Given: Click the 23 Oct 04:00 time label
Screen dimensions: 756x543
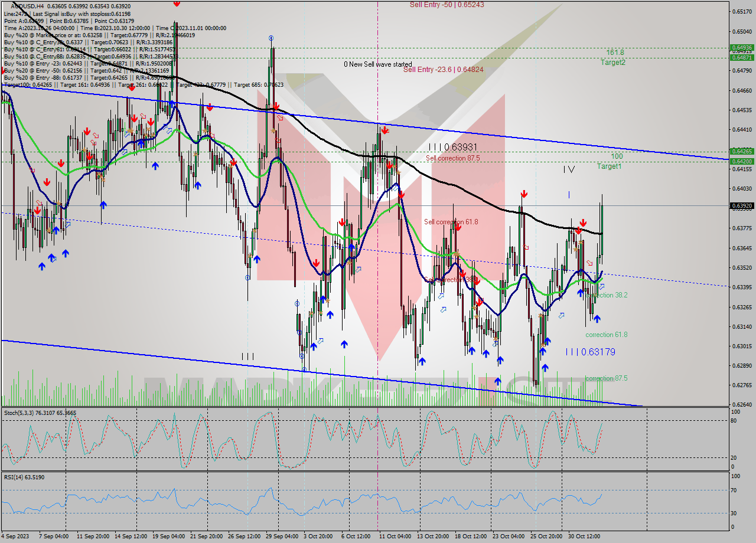Looking at the screenshot, I should [x=509, y=537].
